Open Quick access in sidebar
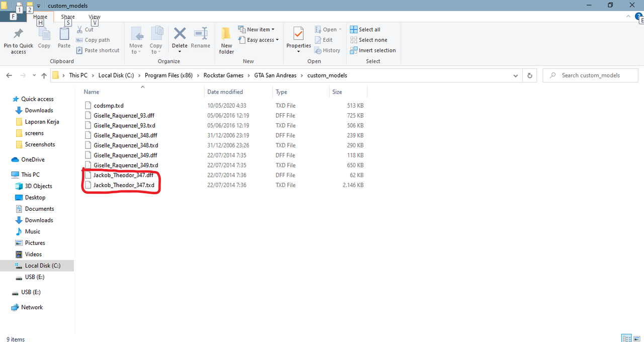This screenshot has width=644, height=342. coord(37,99)
